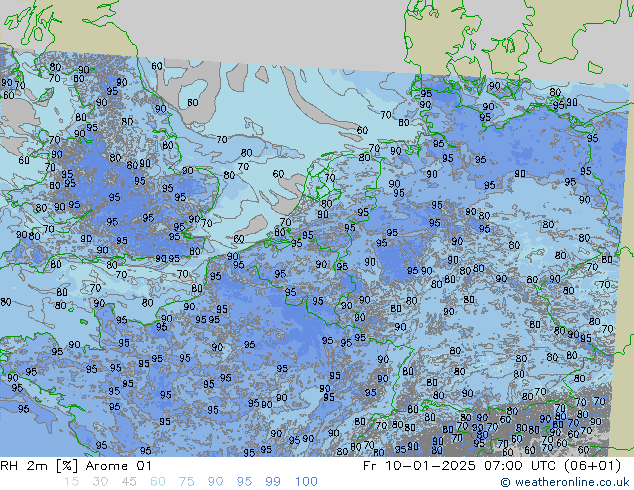Click the legend value 99
Image resolution: width=634 pixels, height=490 pixels.
pos(273,482)
